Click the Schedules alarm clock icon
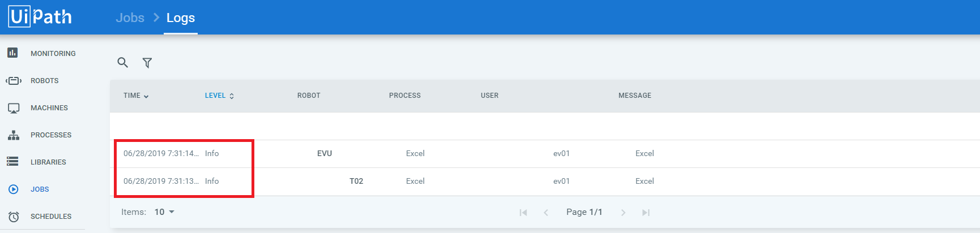The width and height of the screenshot is (980, 233). click(14, 217)
